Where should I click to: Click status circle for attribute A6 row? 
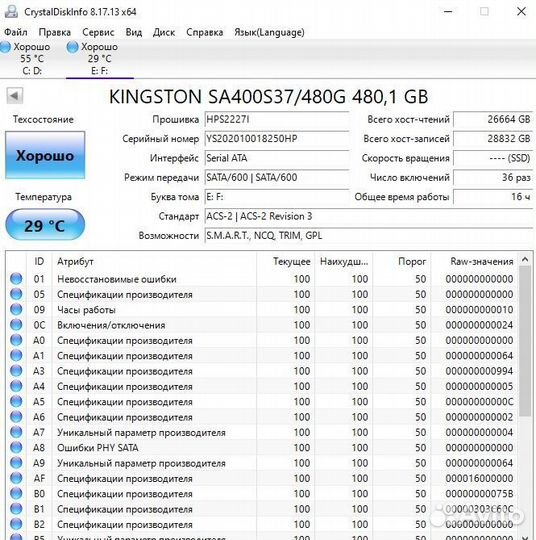tap(16, 417)
